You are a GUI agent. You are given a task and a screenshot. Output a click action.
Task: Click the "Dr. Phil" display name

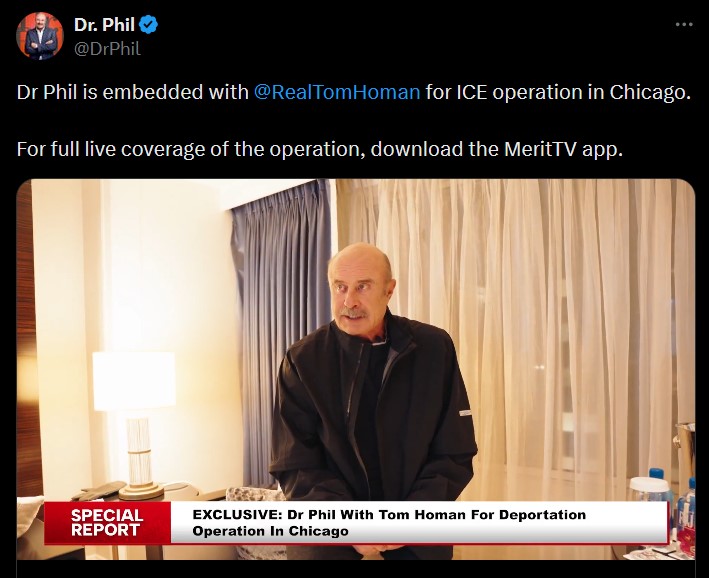tap(104, 24)
